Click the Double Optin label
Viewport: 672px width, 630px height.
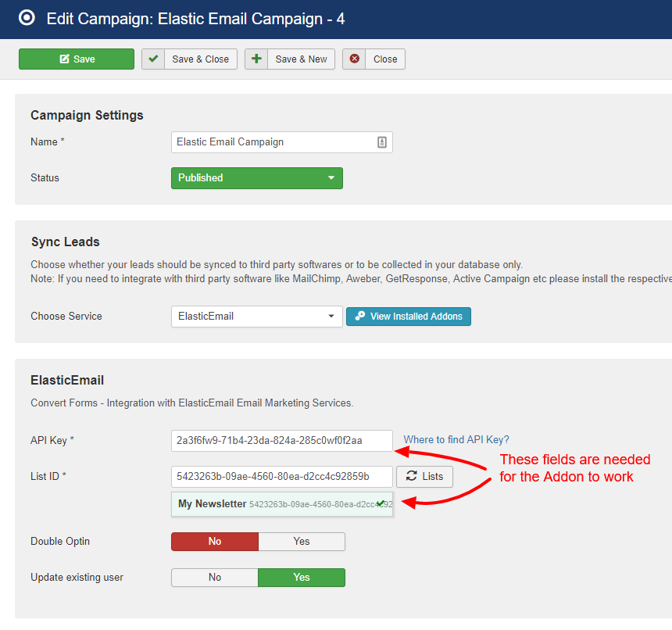pyautogui.click(x=60, y=542)
